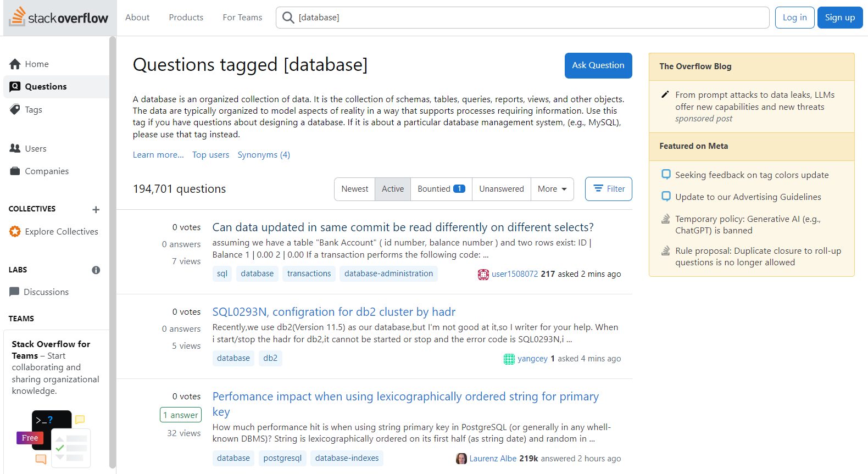Screen dimensions: 868x474
Task: Focus the search box containing [database]
Action: click(x=522, y=18)
